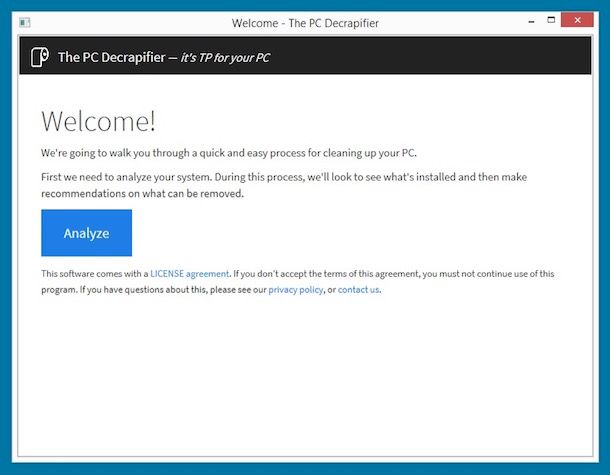This screenshot has height=475, width=610.
Task: Minimize the PC Decrapifier window
Action: coord(531,21)
